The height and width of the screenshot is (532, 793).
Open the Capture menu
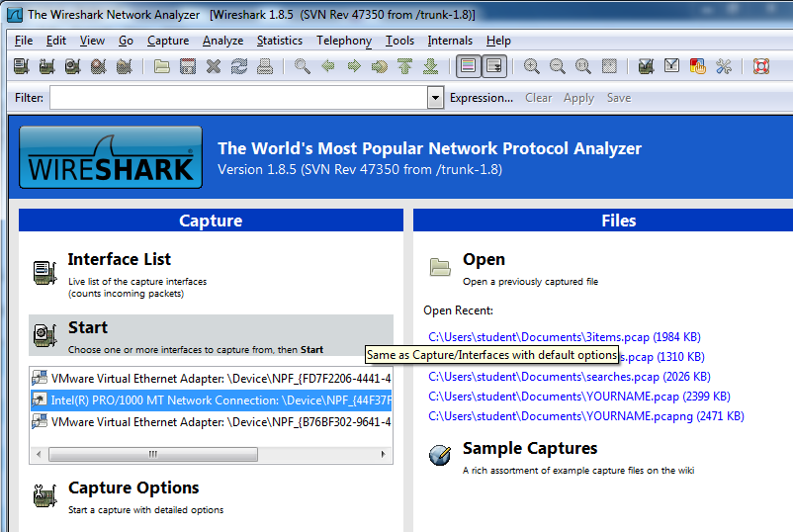coord(168,41)
